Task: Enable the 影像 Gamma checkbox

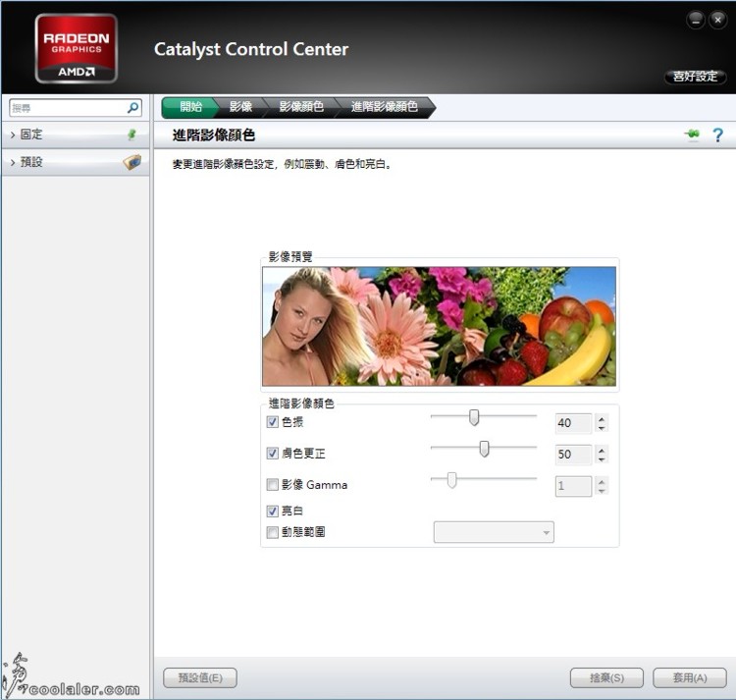Action: [x=272, y=485]
